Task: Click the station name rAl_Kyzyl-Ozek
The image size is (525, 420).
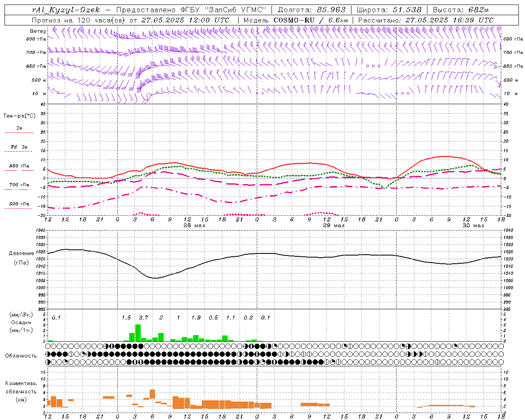Action: 66,10
